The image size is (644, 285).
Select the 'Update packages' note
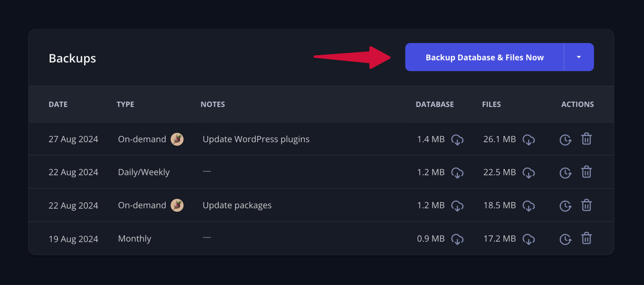click(237, 205)
